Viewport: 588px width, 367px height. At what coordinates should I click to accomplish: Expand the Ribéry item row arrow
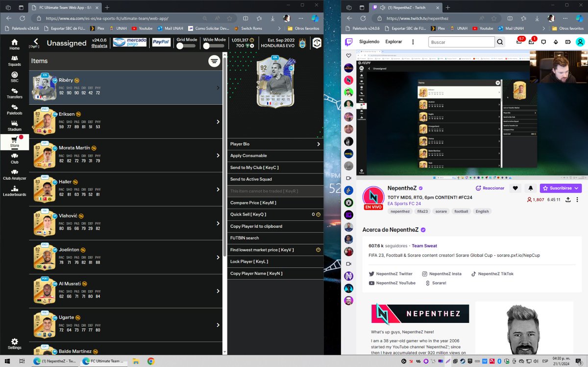click(x=218, y=88)
